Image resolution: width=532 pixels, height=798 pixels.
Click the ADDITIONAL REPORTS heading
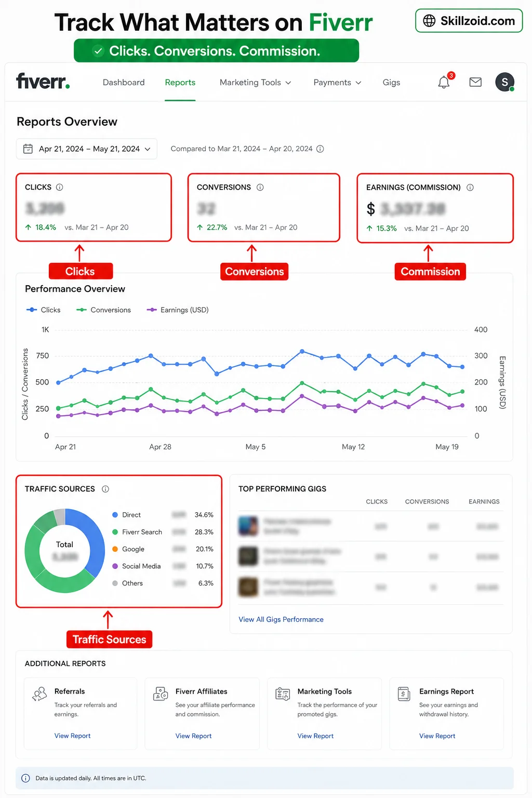click(65, 663)
